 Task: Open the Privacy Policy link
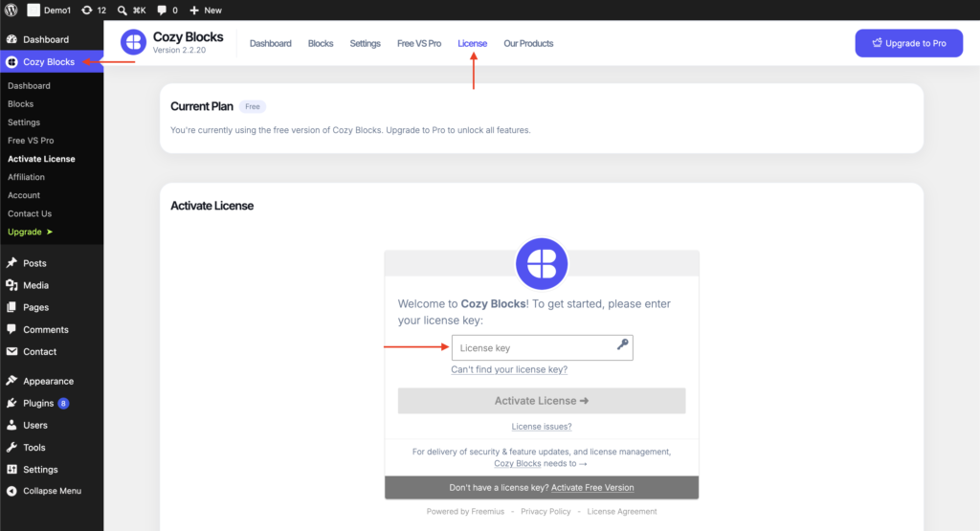tap(546, 512)
